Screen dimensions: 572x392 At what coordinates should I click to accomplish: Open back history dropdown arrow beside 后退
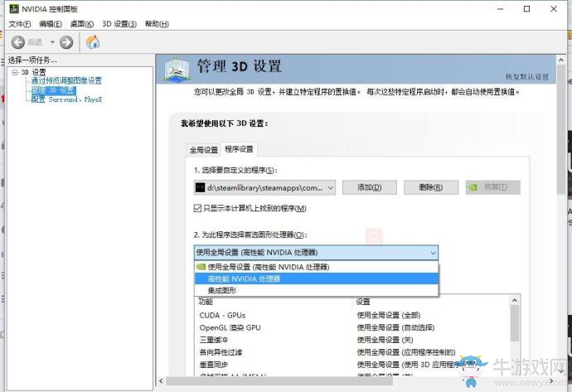pos(52,42)
